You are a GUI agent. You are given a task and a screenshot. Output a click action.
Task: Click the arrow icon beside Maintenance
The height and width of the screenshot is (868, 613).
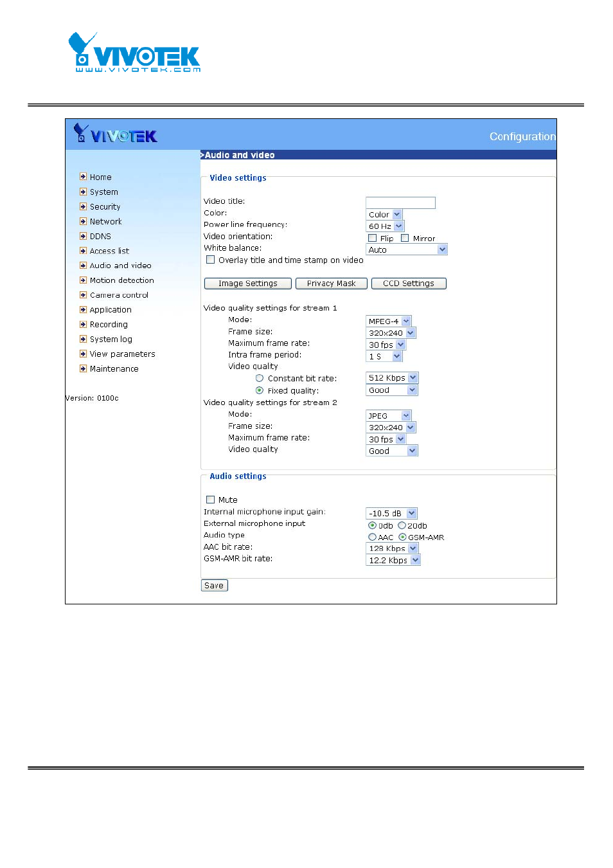(x=83, y=369)
